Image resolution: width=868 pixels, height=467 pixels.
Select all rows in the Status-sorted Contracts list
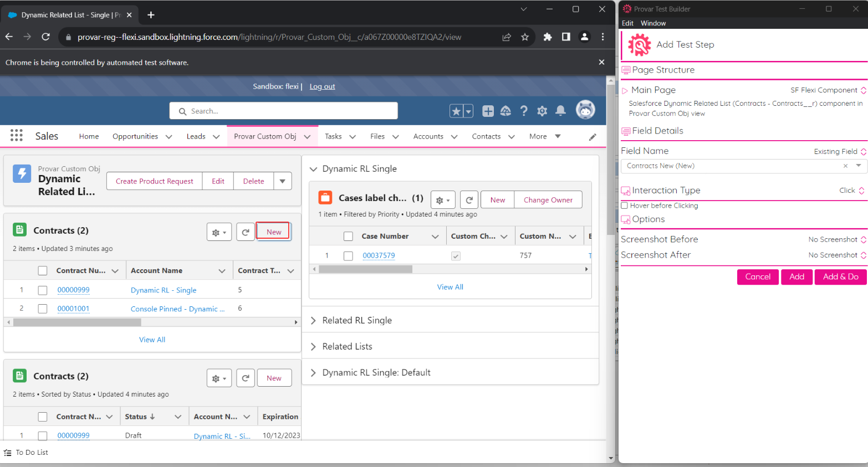[x=43, y=417]
